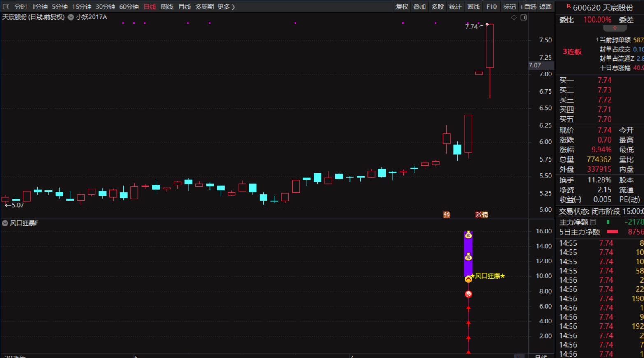Open the 小妖2017A indicator dropdown
Image resolution: width=644 pixels, height=358 pixels.
pyautogui.click(x=71, y=17)
